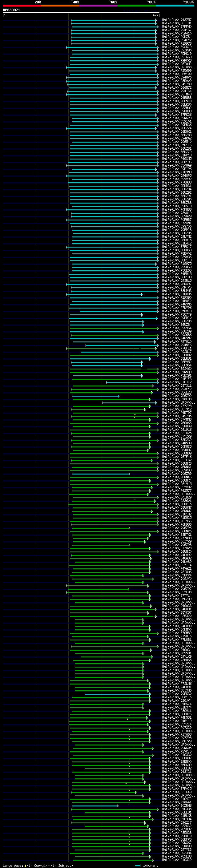This screenshot has height=868, width=197.
Task: Select the UniRef100_A5BX91 label
Action: 177,375
